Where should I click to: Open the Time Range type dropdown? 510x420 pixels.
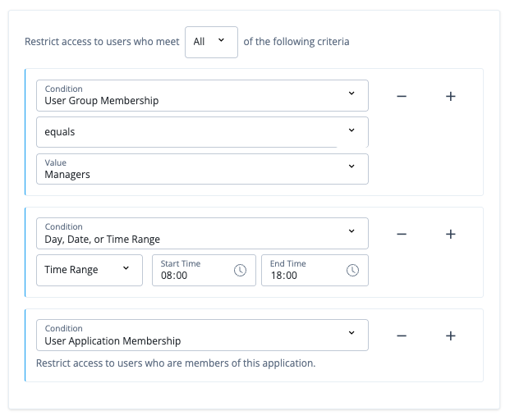(x=90, y=270)
